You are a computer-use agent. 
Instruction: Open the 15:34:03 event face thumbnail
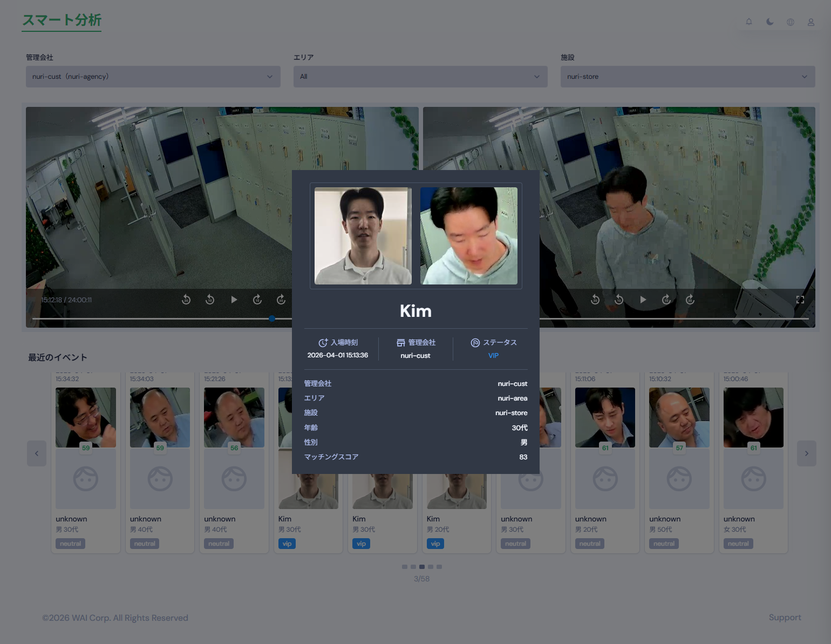[160, 417]
